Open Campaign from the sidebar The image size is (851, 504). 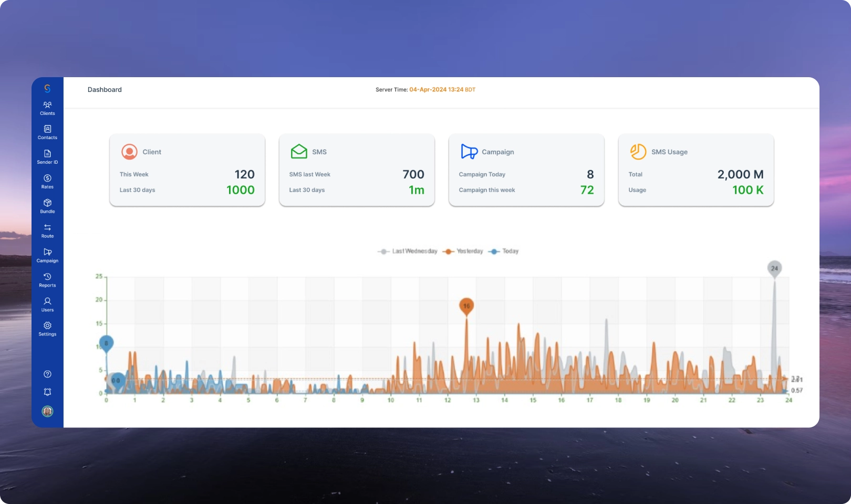47,255
